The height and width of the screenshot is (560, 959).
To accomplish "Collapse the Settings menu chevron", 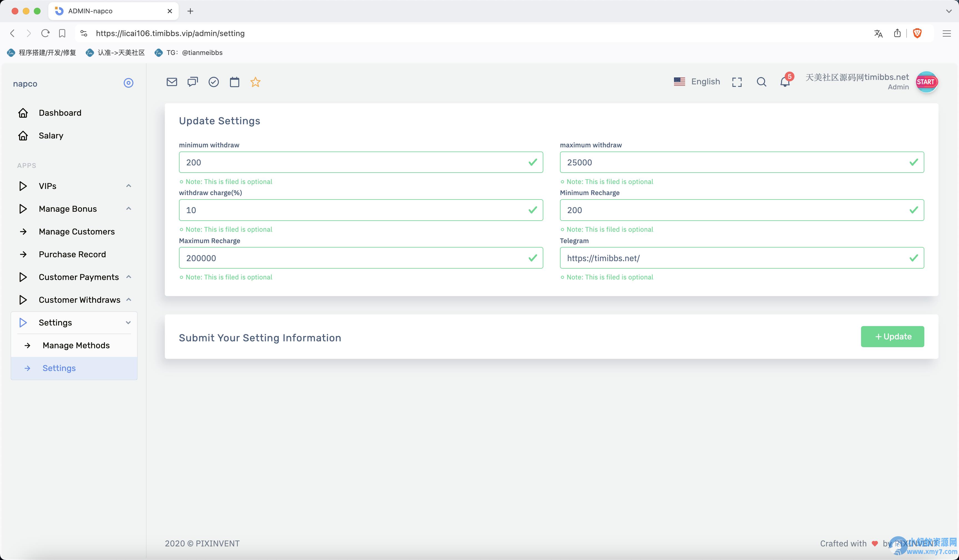I will (x=128, y=322).
